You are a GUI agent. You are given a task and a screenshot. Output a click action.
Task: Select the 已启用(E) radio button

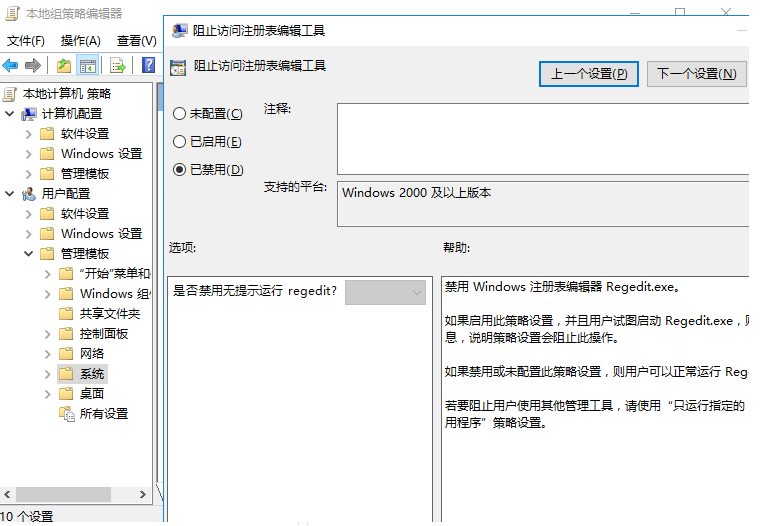click(x=180, y=142)
